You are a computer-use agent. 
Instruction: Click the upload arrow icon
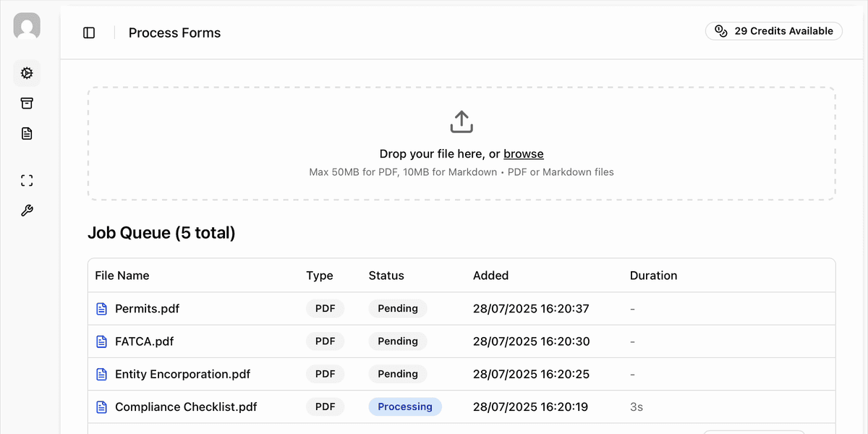click(x=461, y=122)
